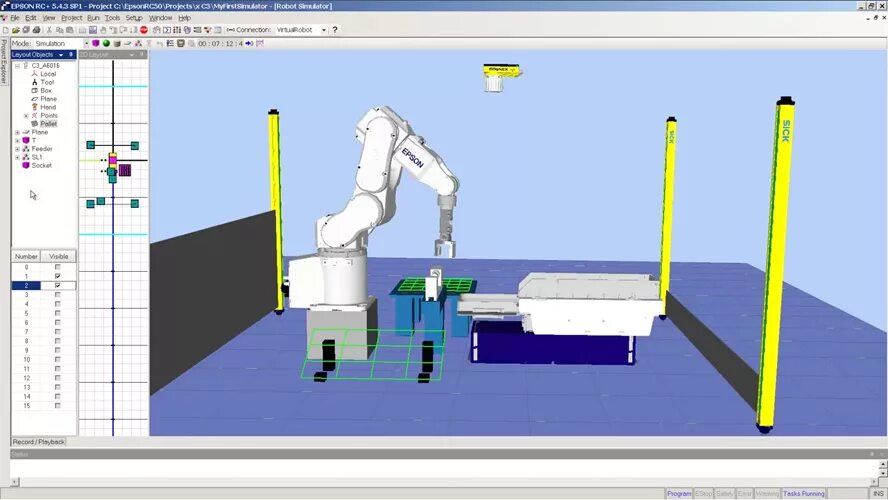Click the EStop status bar indicator
This screenshot has height=500, width=888.
(x=703, y=494)
